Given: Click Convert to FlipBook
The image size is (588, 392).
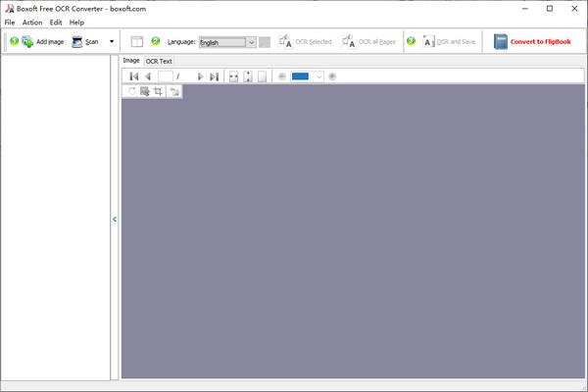Looking at the screenshot, I should click(x=532, y=41).
